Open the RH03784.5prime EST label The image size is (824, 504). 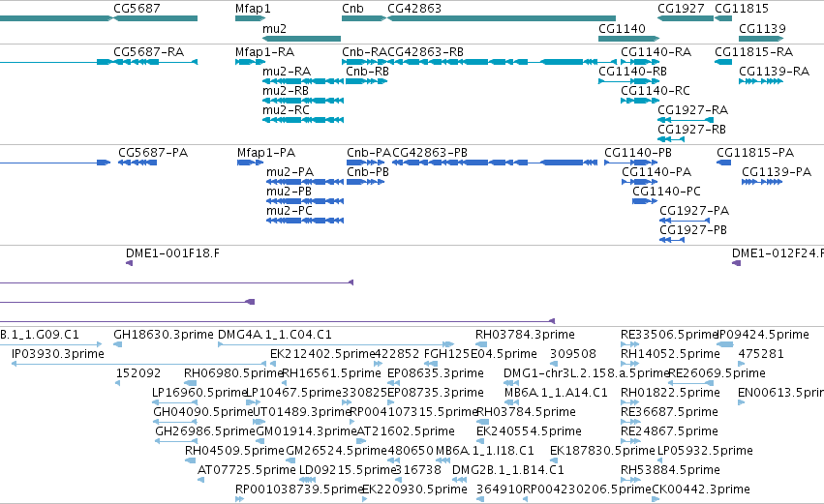point(526,413)
